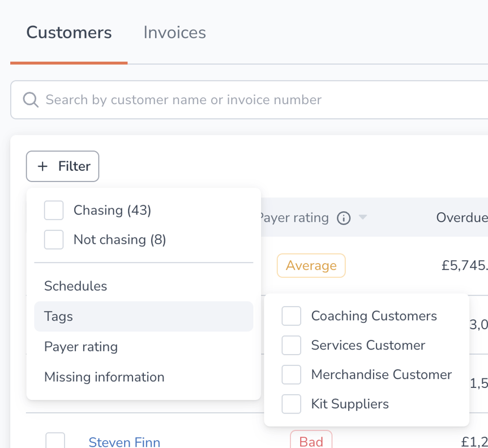Click the Average payer rating badge
The image size is (488, 448).
311,265
